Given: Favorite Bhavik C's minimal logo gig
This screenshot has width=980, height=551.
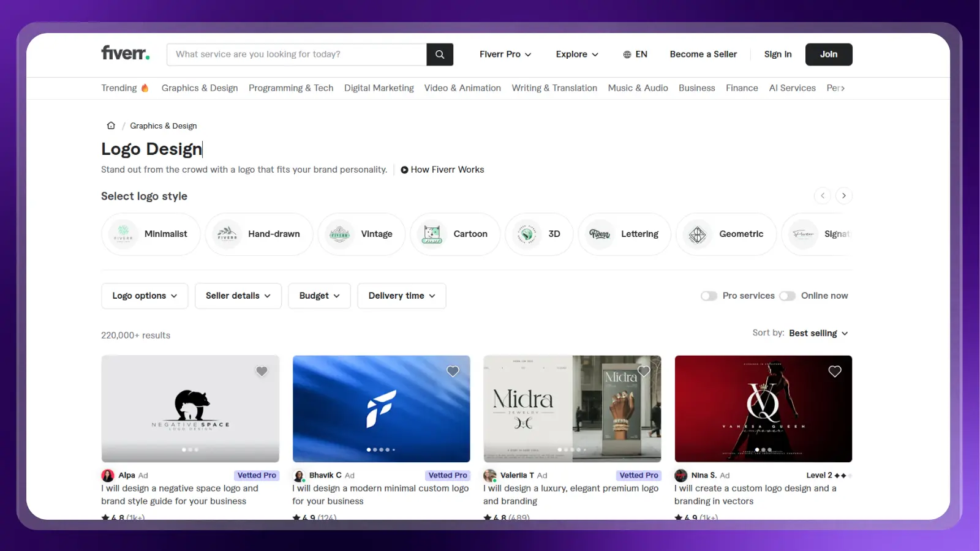Looking at the screenshot, I should coord(453,371).
